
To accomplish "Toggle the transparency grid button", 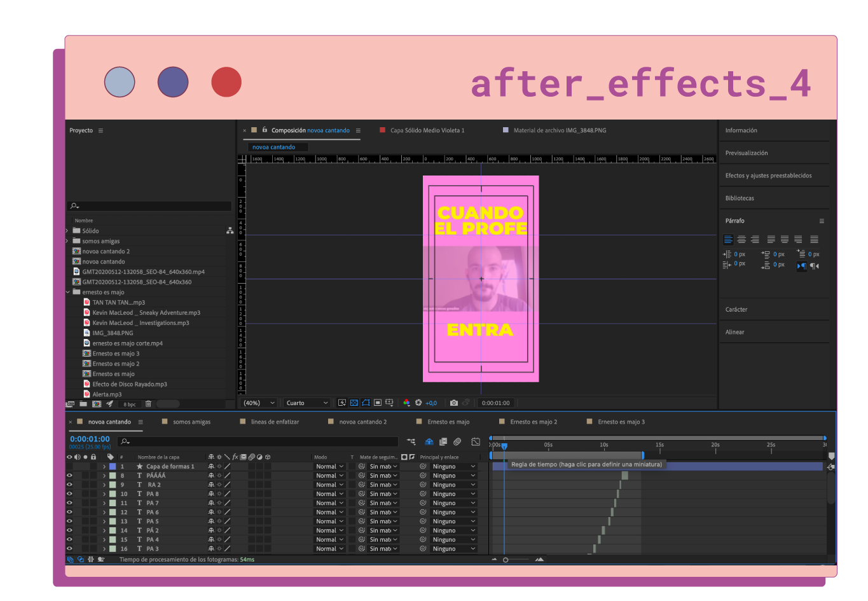I will (x=354, y=403).
